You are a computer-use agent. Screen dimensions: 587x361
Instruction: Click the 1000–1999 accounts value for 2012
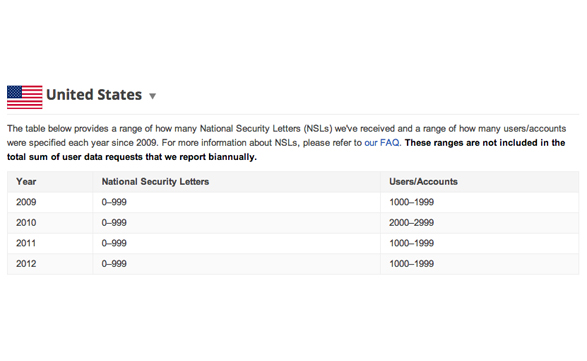(x=411, y=264)
